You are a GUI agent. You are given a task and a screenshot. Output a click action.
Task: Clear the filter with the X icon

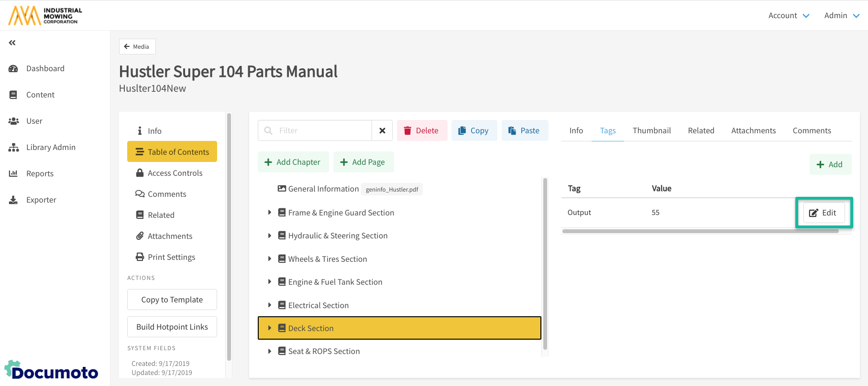tap(382, 131)
